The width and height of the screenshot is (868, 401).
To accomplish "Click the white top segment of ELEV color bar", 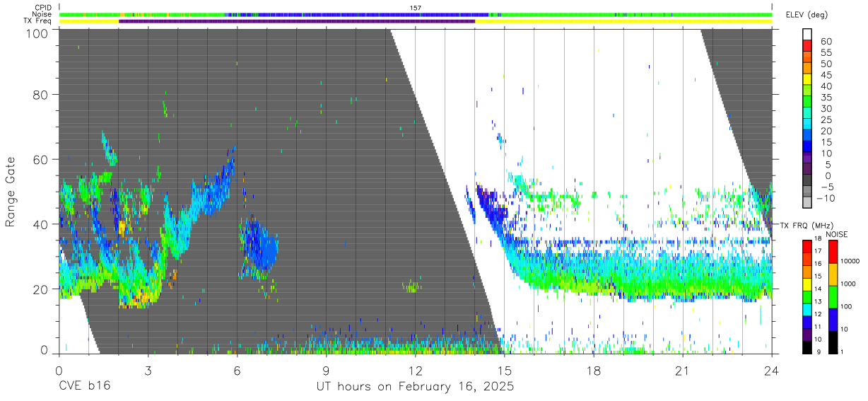I will pos(808,34).
